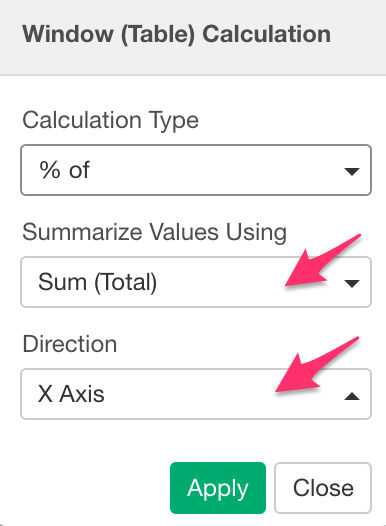Click the down arrow beside Sum (Total)
The height and width of the screenshot is (526, 386).
coord(352,283)
